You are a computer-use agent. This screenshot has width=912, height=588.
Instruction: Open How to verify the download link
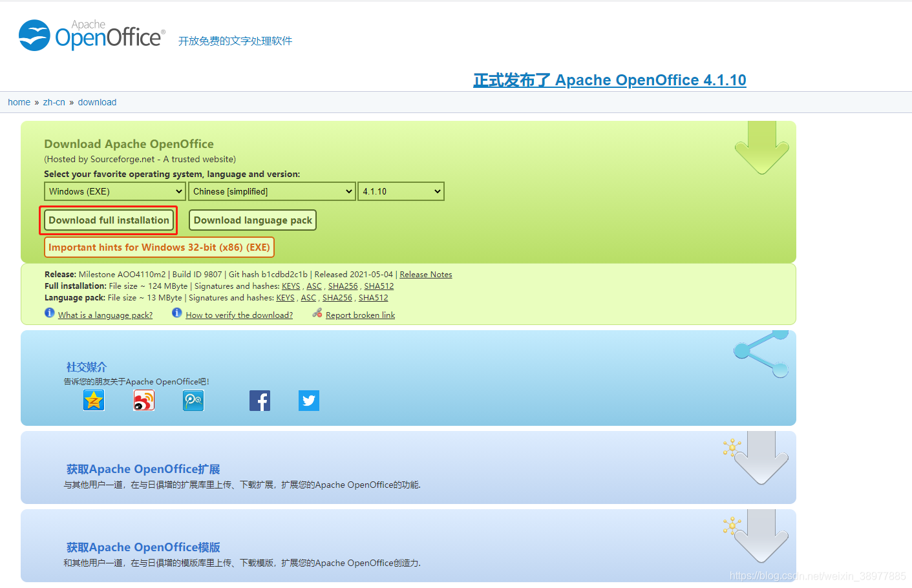(239, 315)
